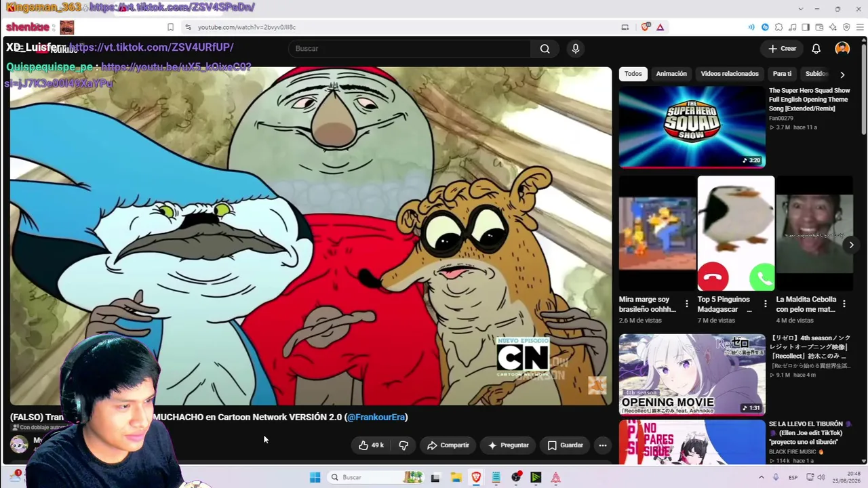Open the media control music note icon
868x488 pixels.
(792, 27)
